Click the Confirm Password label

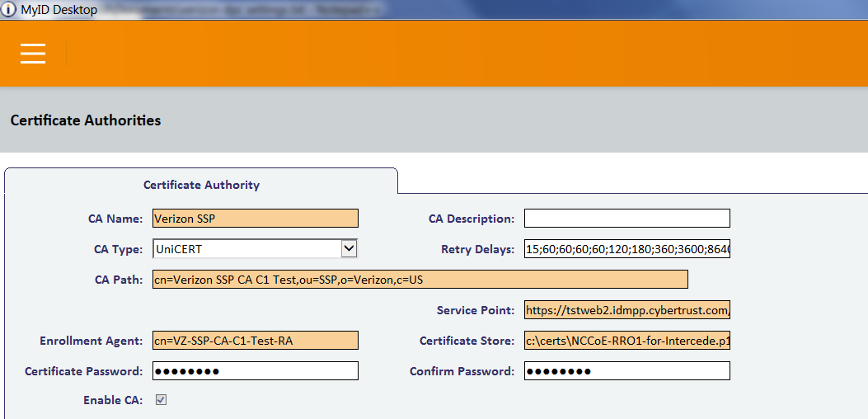(x=462, y=371)
